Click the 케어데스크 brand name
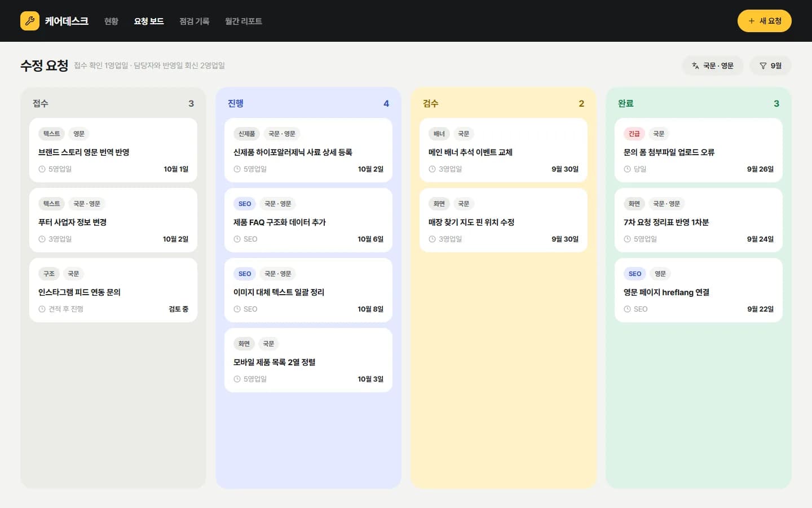The width and height of the screenshot is (812, 508). 67,21
